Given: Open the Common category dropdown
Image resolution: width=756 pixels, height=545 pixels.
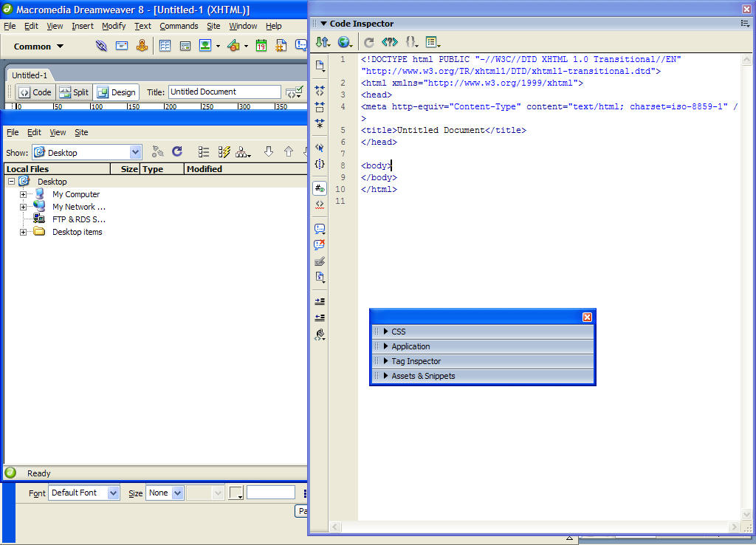Looking at the screenshot, I should click(38, 47).
